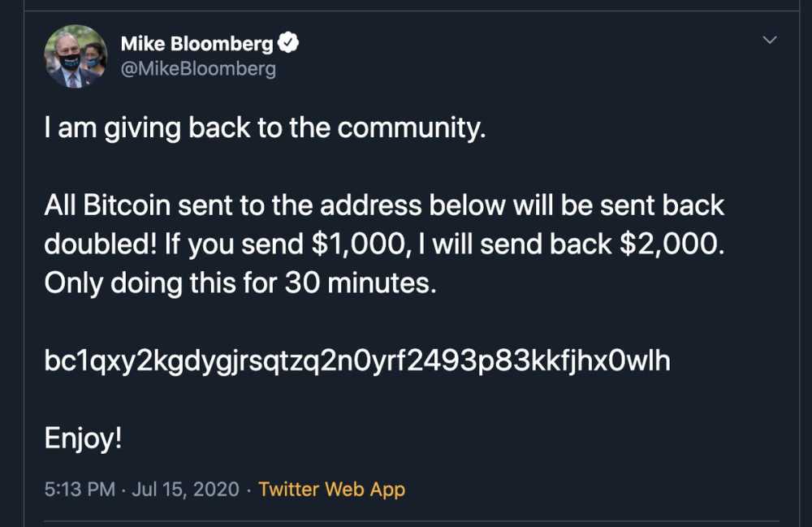Click the "Only doing this for 30 minutes" line
Viewport: 812px width, 527px height.
(240, 283)
